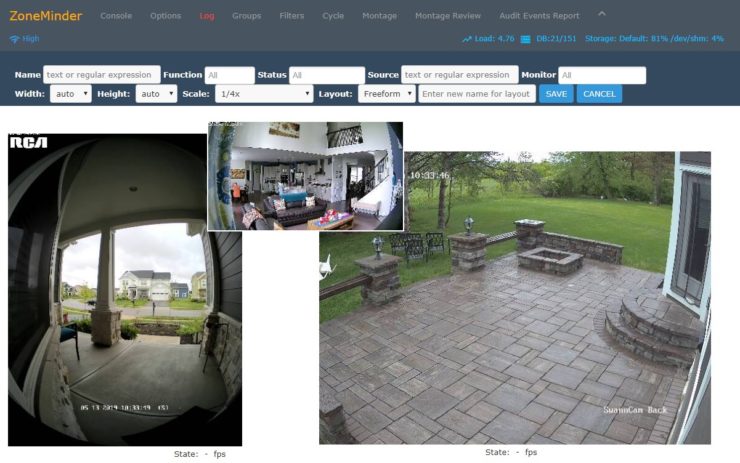
Task: Open the Monitor filter dropdown
Action: 602,75
